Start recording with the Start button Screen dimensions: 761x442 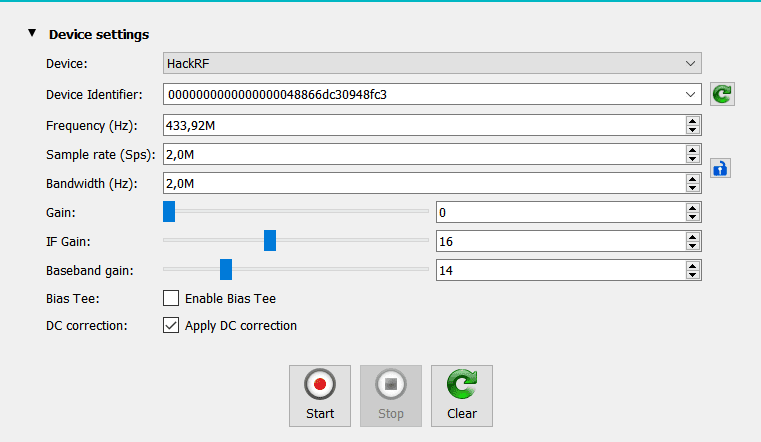[320, 396]
